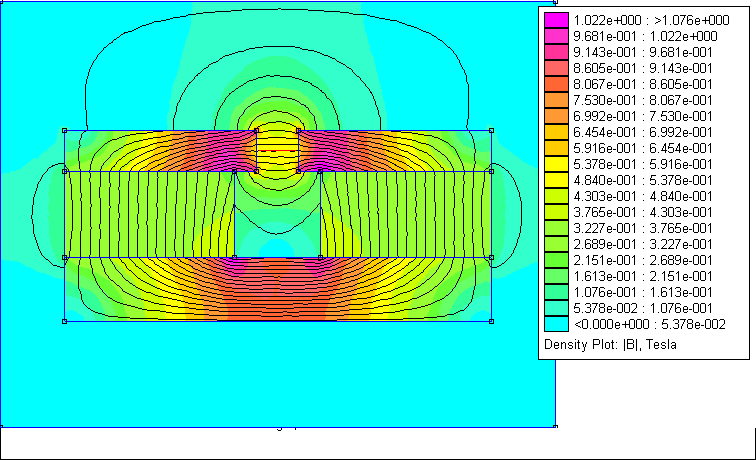Click the swatch beside 5.378e-001 : 5.916e-001

coord(556,164)
